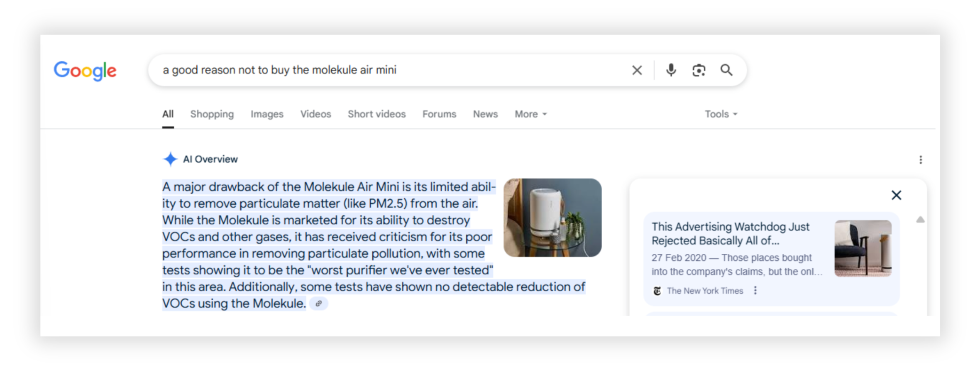
Task: Switch to the Shopping tab
Action: coord(212,114)
